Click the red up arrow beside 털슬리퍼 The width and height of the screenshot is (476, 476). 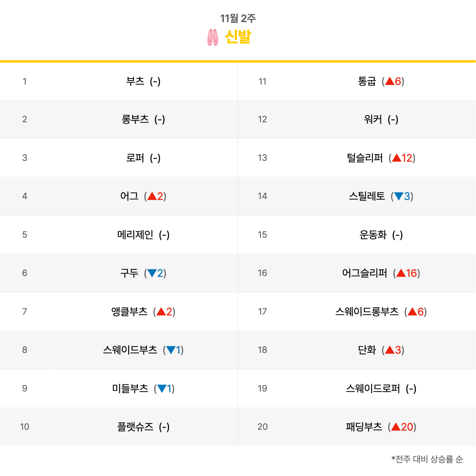coord(397,158)
